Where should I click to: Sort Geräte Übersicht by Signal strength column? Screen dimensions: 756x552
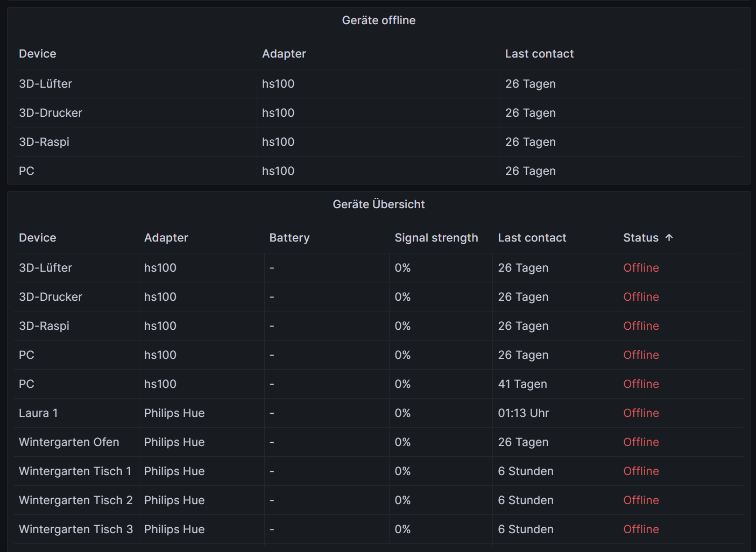[x=436, y=238]
